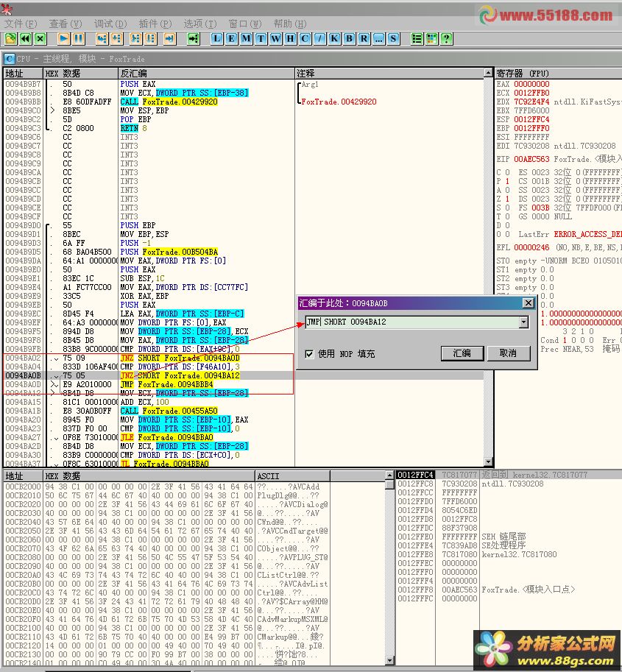Open the 调试(D) menu
The width and height of the screenshot is (622, 672).
coord(110,24)
